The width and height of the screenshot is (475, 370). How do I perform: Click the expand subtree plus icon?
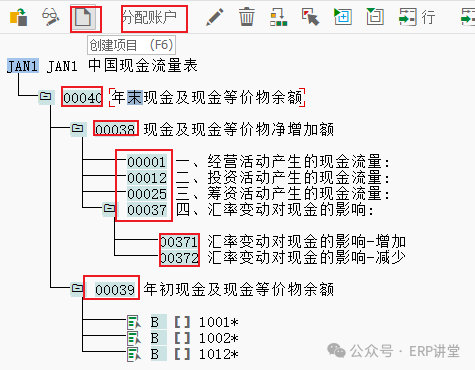tap(343, 17)
